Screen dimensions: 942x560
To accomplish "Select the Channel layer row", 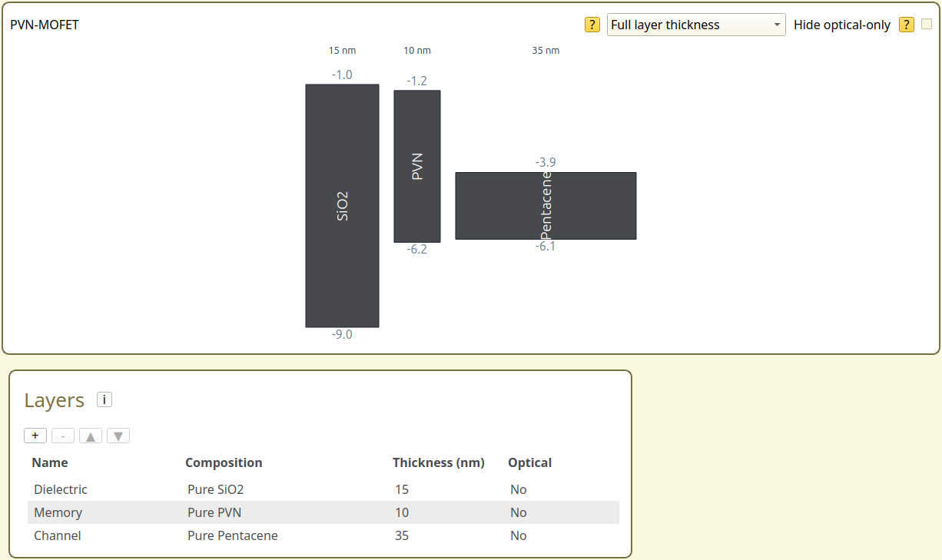I will click(58, 535).
